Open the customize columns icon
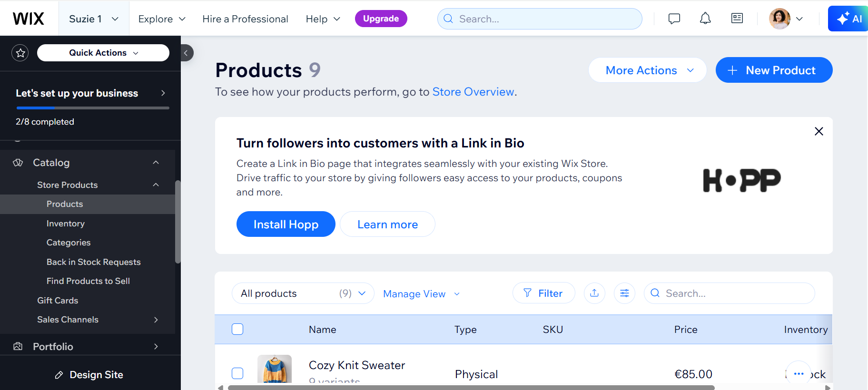868x390 pixels. tap(624, 293)
